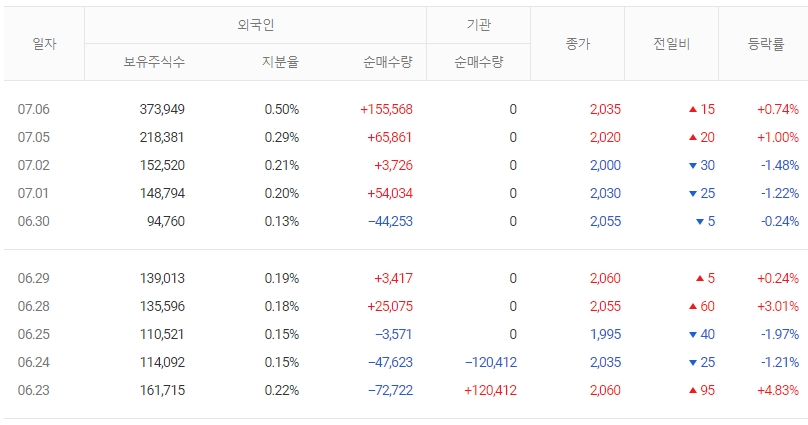
Task: Click closing price 2,020
Action: [x=605, y=137]
